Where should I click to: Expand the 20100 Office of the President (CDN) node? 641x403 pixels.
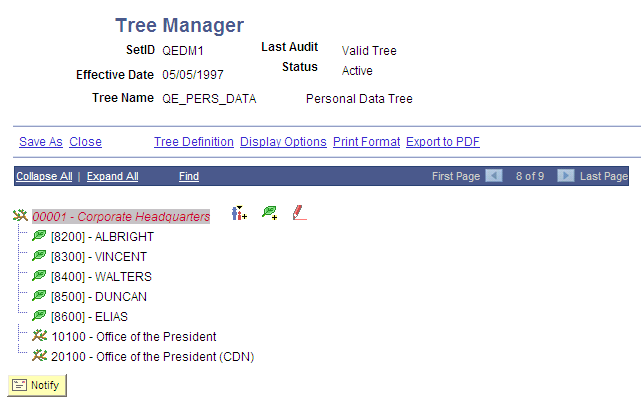[40, 356]
